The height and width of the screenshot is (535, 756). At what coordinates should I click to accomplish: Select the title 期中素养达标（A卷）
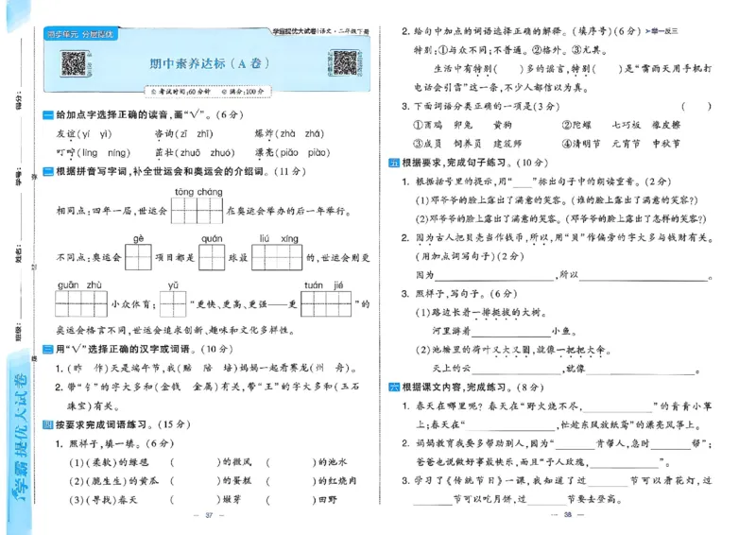point(209,63)
